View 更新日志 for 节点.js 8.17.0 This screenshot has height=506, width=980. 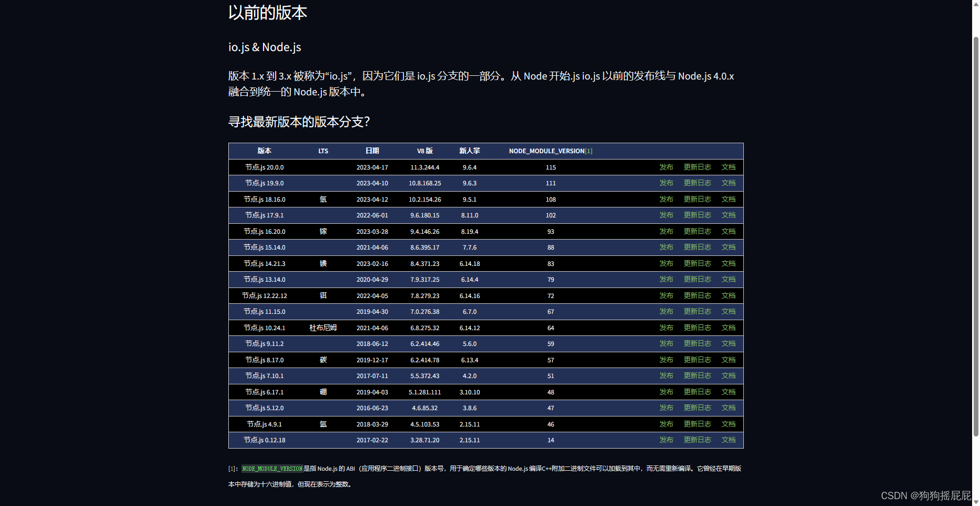click(x=697, y=360)
